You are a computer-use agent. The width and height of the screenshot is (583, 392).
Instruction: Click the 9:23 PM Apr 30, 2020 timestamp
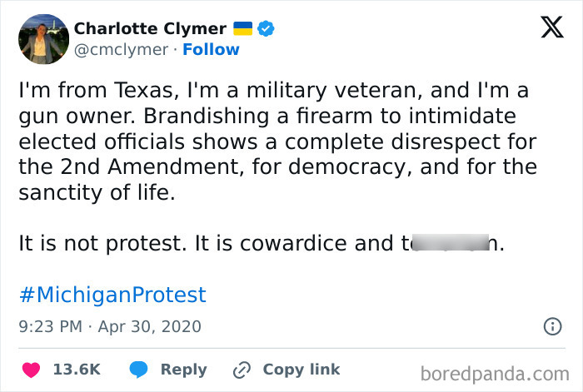pyautogui.click(x=110, y=326)
